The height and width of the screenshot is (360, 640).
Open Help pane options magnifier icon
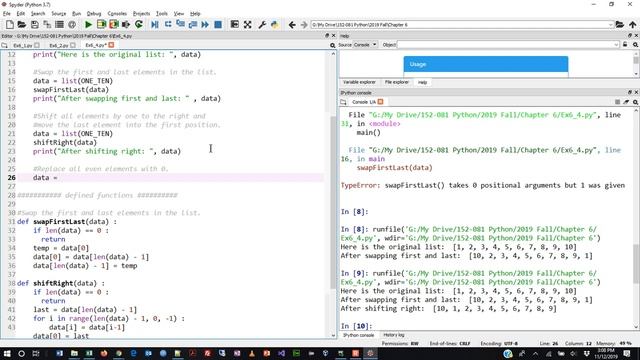pos(636,44)
